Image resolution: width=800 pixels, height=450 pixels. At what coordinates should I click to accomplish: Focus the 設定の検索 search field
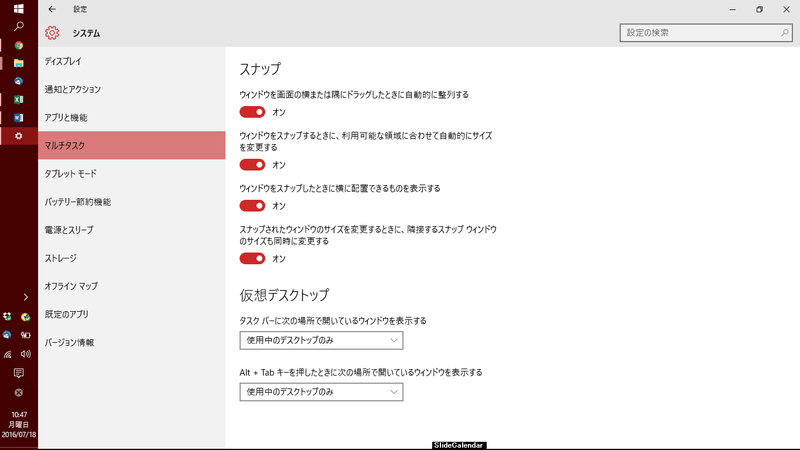coord(706,33)
